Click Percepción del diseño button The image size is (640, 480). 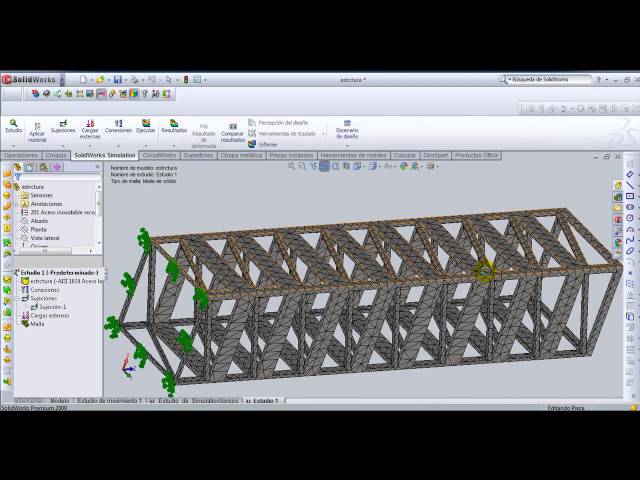284,123
